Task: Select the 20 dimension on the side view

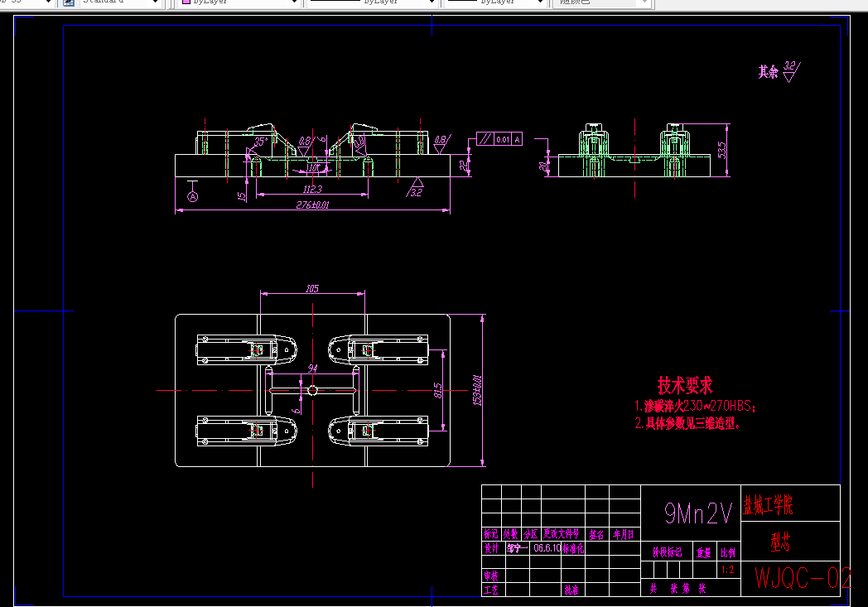Action: (542, 164)
